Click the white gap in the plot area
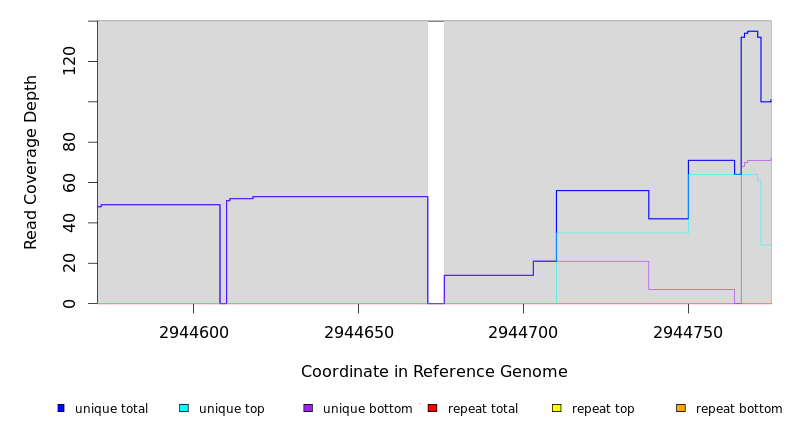 point(435,160)
